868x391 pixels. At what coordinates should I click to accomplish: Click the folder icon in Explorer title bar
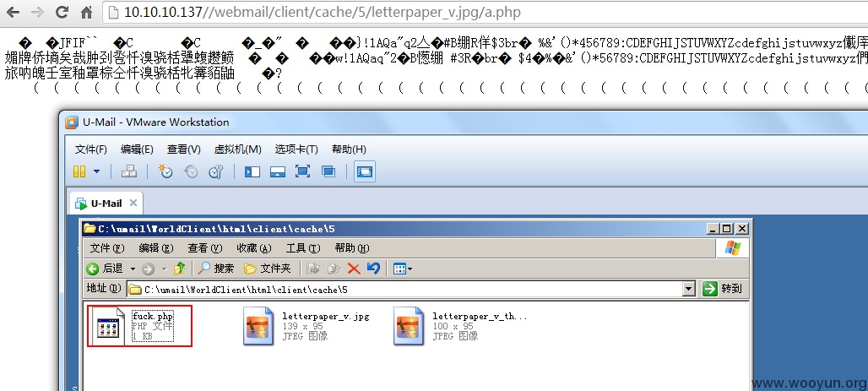click(x=90, y=229)
